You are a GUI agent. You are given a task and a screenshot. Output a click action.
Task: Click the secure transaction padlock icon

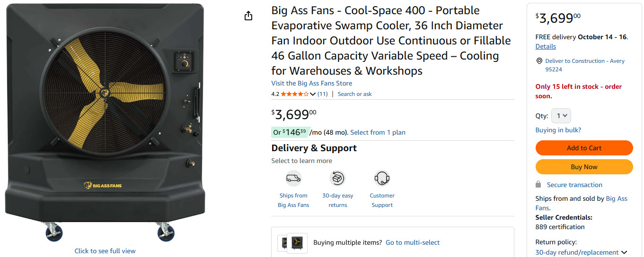538,184
